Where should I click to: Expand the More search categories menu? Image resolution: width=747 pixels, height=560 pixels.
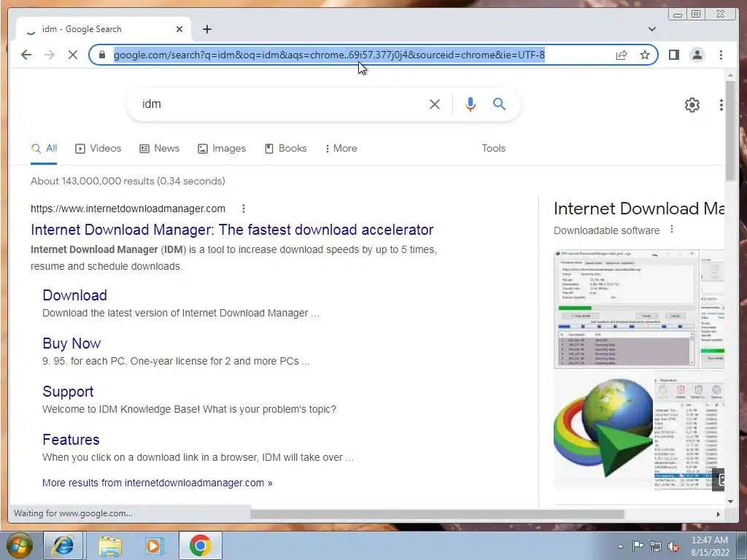coord(341,149)
